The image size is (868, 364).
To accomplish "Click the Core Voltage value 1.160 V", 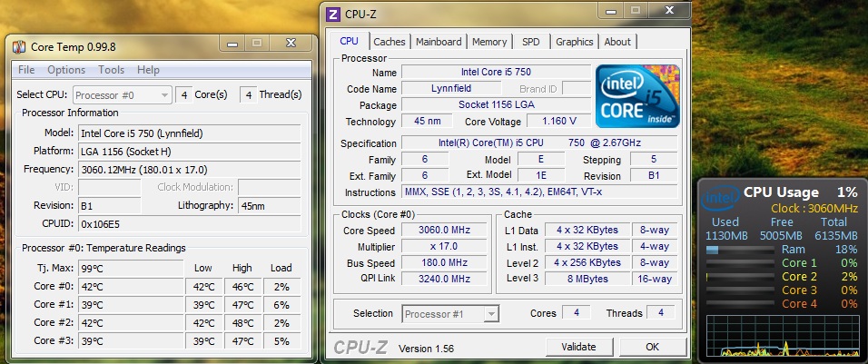I will click(558, 121).
